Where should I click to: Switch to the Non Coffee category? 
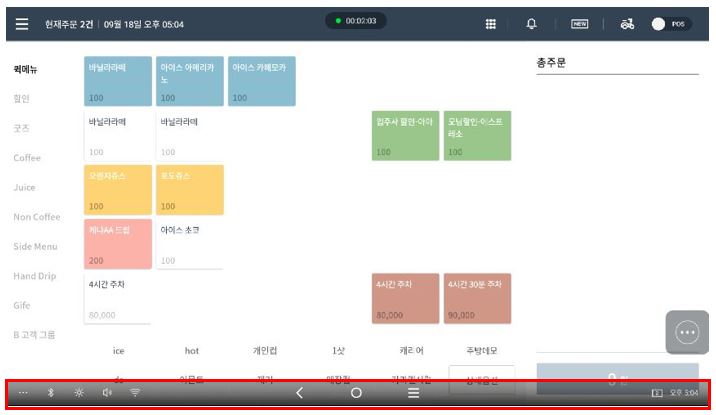[x=37, y=217]
